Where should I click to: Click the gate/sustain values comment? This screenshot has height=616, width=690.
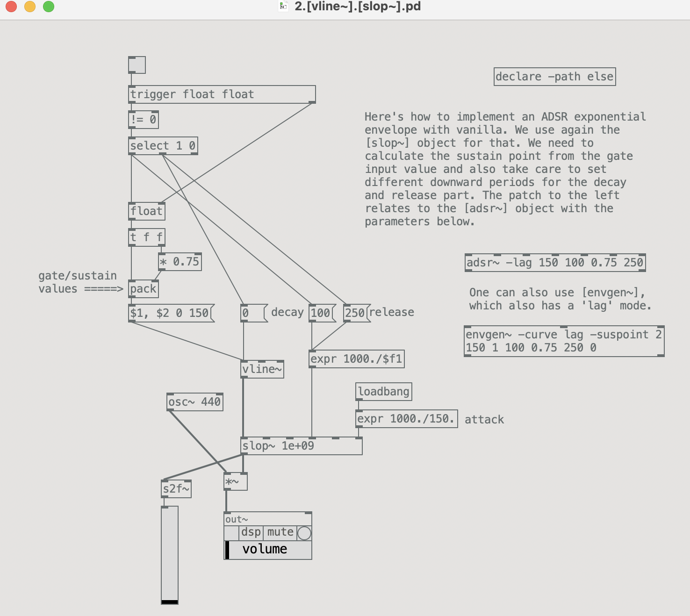80,282
